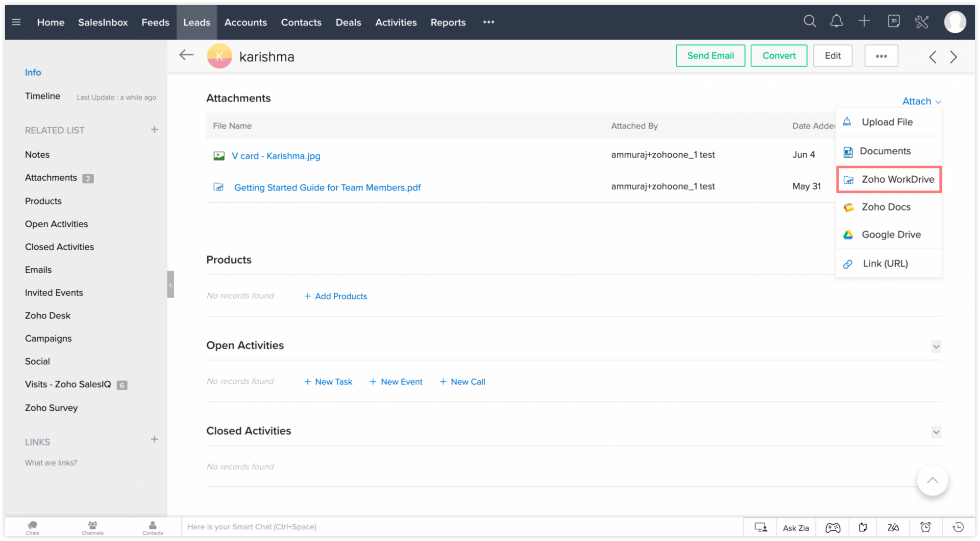Click the Convert button
Screen dimensions: 980x541
(779, 55)
